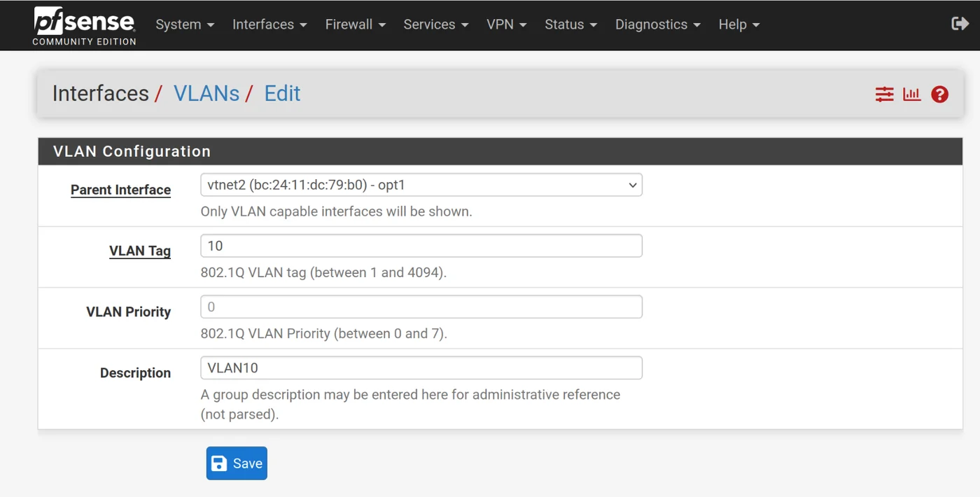Image resolution: width=980 pixels, height=497 pixels.
Task: Select the VLAN10 Description field
Action: point(420,367)
